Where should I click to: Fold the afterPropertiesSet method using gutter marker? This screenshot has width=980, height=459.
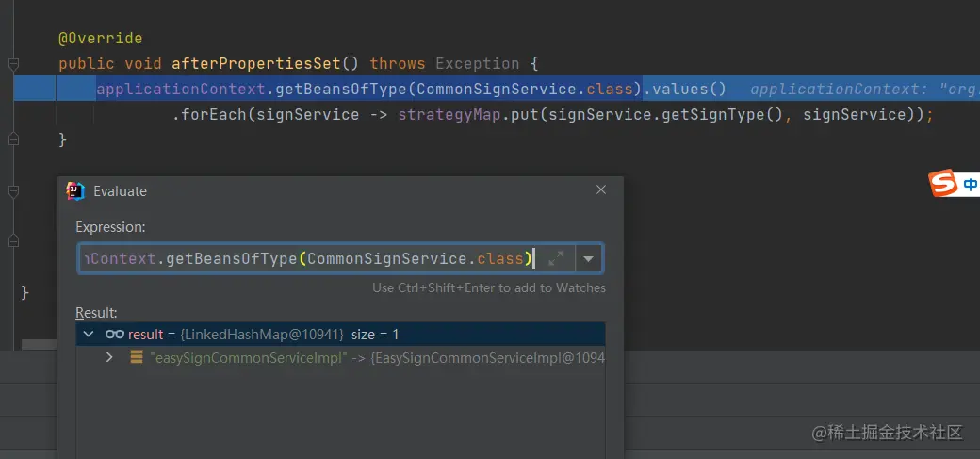14,64
